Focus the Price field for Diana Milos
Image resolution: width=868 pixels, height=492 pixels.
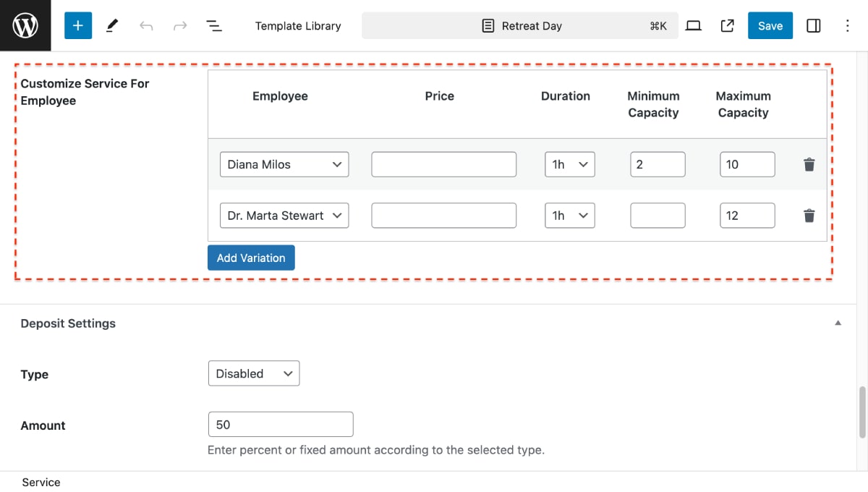[x=444, y=164]
